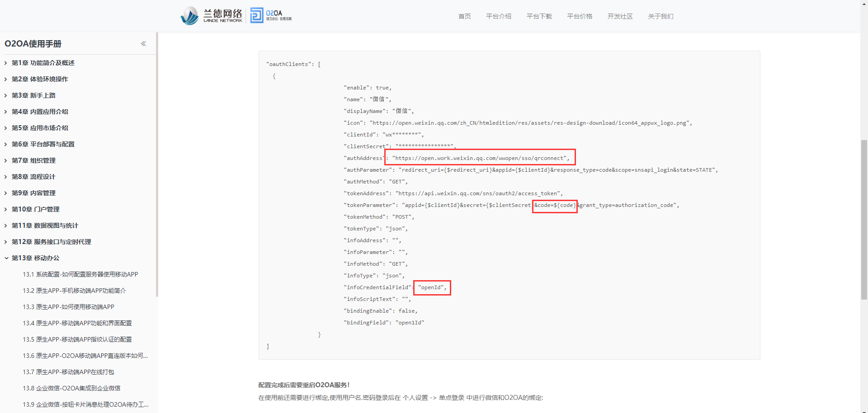Click the 配置完成后需要重启O2OA服务! notice
The image size is (868, 413).
(x=304, y=385)
